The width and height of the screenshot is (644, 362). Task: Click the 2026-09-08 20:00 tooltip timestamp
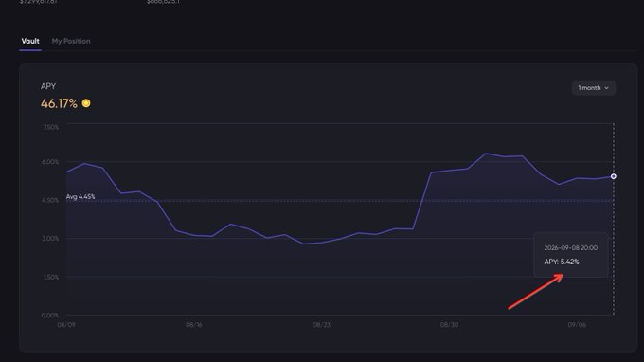(x=570, y=247)
